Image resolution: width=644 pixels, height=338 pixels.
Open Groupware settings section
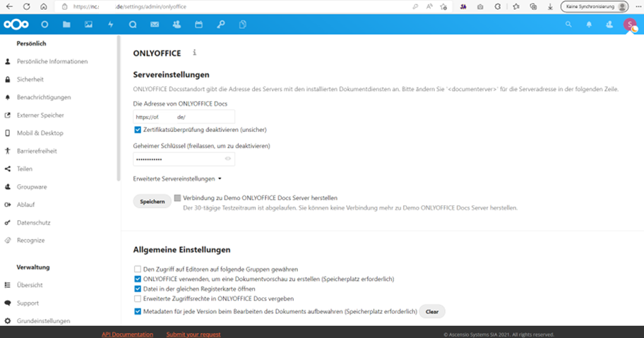coord(32,186)
